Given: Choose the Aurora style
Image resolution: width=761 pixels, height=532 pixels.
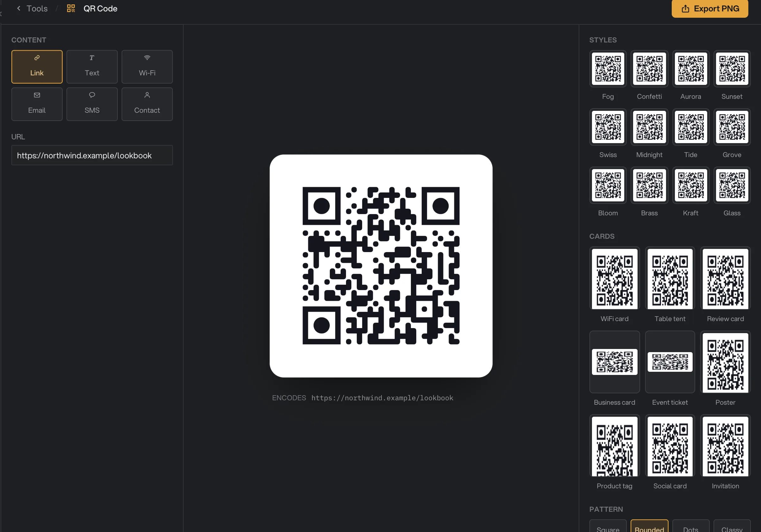Looking at the screenshot, I should point(690,69).
